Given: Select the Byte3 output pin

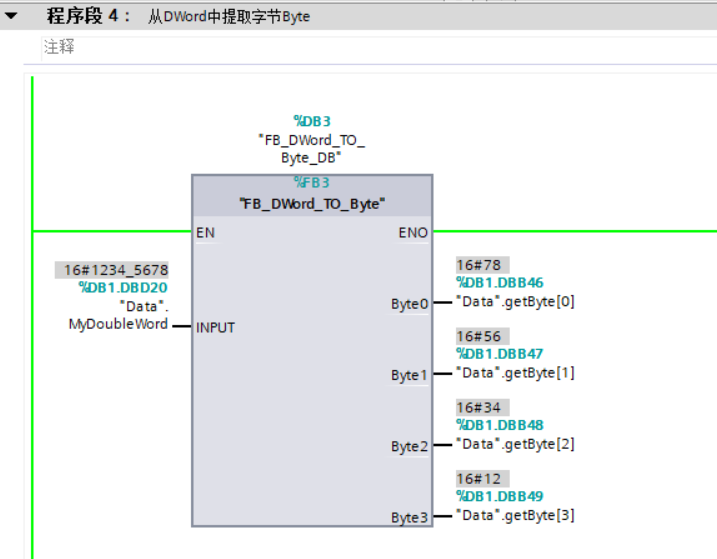Looking at the screenshot, I should tap(409, 518).
